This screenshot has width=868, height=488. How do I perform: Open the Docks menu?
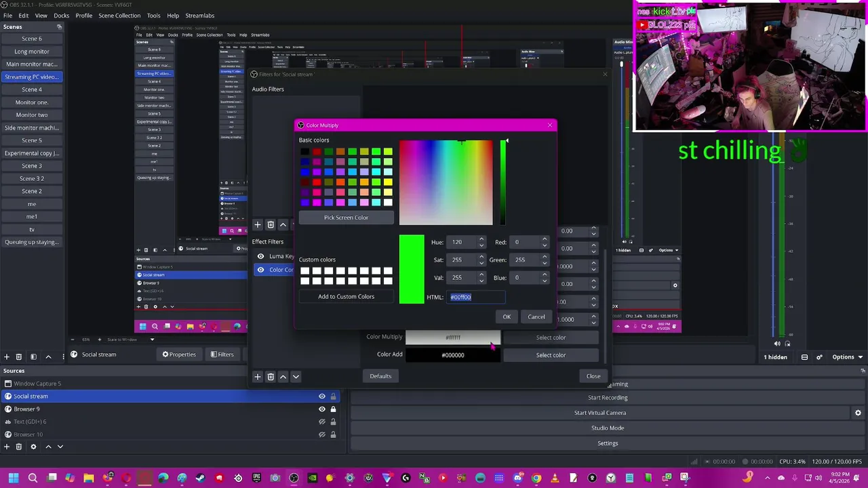(x=61, y=16)
